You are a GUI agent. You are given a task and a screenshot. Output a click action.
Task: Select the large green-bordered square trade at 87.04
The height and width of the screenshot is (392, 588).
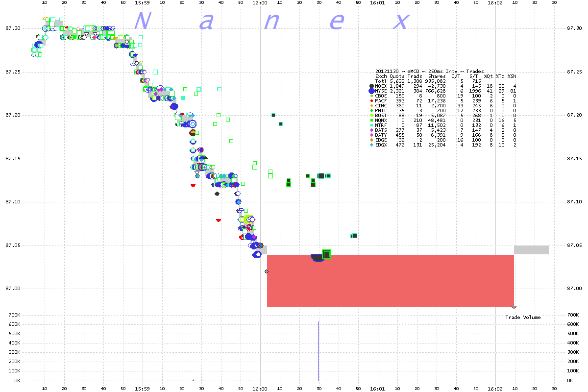(326, 254)
